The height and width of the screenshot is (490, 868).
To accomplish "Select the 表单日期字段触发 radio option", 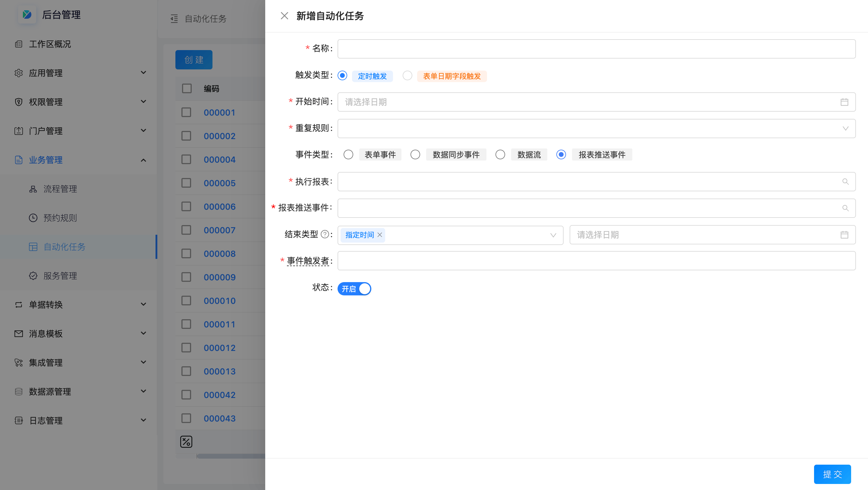I will (407, 75).
